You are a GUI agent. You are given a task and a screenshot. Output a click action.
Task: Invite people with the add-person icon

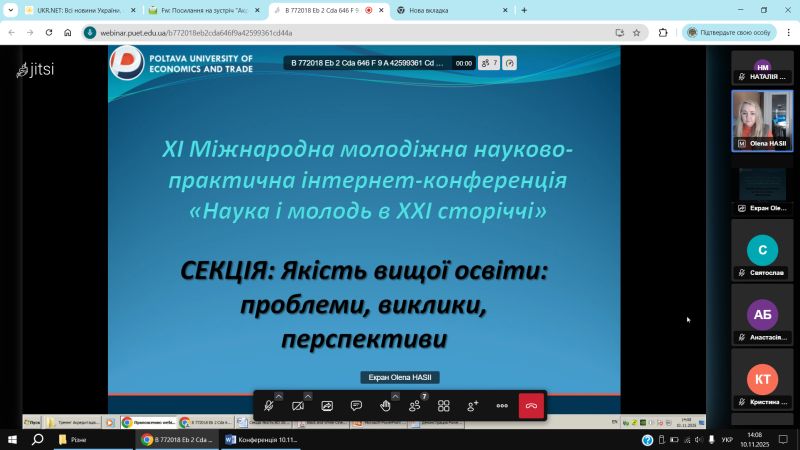coord(473,406)
